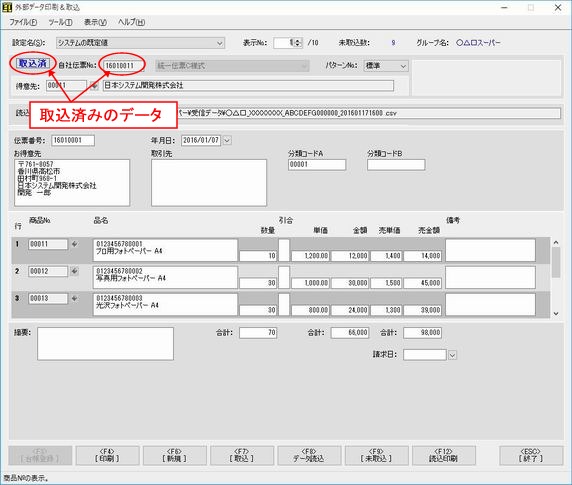This screenshot has height=485, width=572.
Task: Click row 1 商品No field 00011
Action: coord(48,244)
